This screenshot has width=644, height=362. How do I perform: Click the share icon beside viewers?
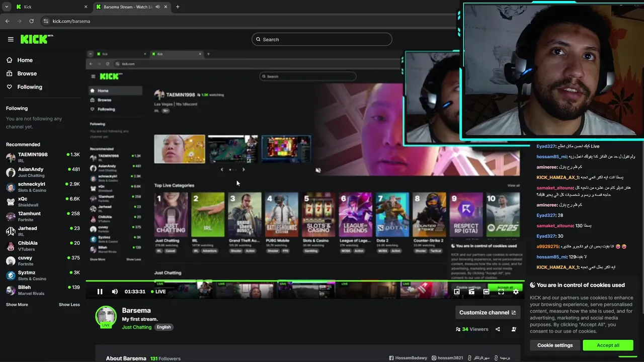498,329
